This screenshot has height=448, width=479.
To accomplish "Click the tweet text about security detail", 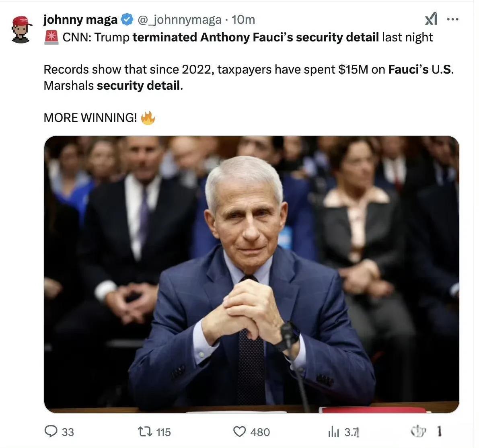I will tap(249, 78).
